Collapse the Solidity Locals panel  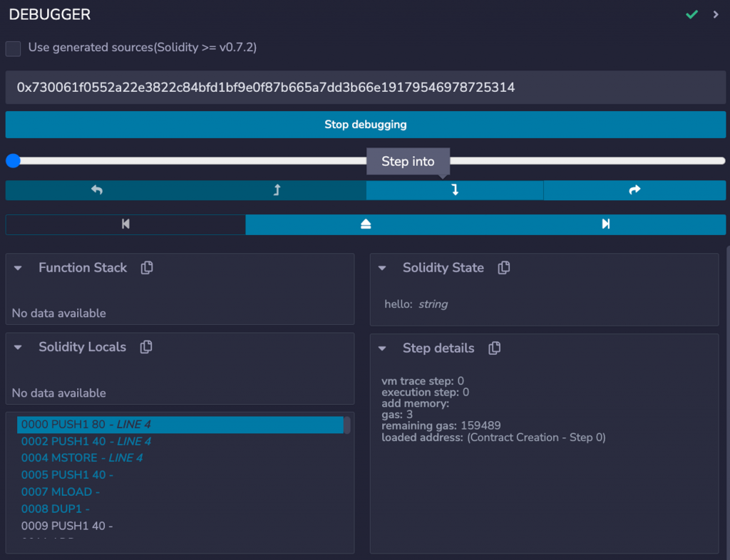click(18, 348)
